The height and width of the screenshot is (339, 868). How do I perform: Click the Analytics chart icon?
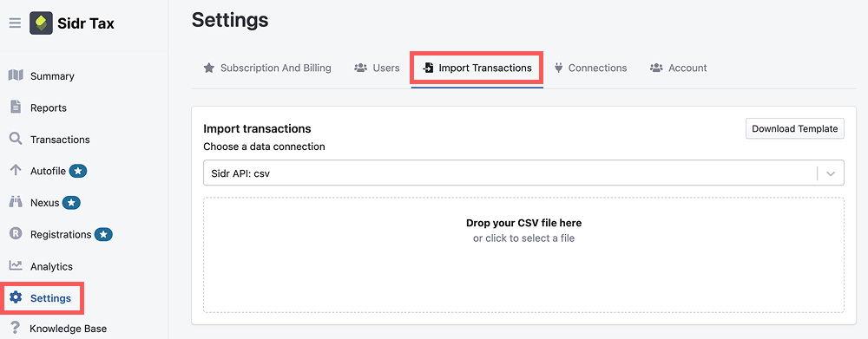[x=16, y=265]
